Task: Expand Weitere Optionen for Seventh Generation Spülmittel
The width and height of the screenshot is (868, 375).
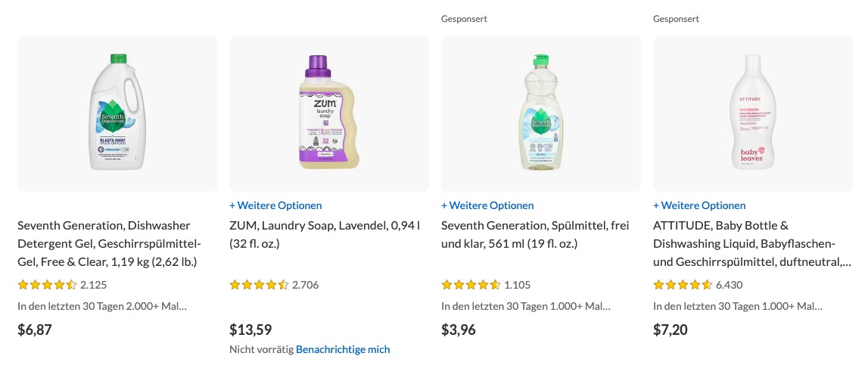Action: (487, 205)
